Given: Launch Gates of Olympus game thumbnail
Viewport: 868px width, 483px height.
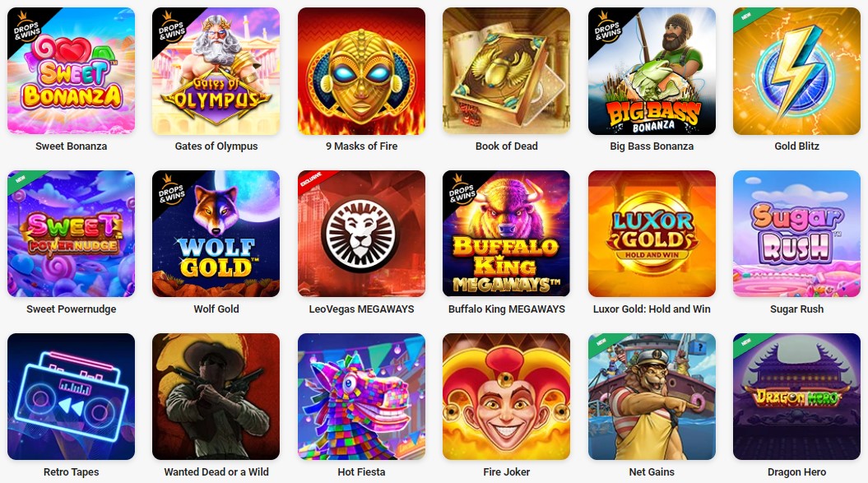Looking at the screenshot, I should [x=216, y=71].
